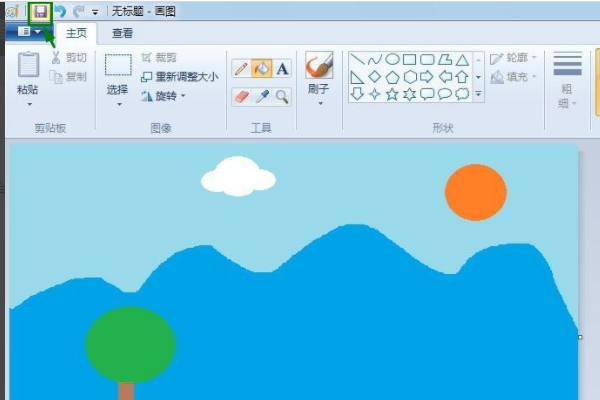
Task: Switch to the 主页 tab
Action: (x=76, y=33)
